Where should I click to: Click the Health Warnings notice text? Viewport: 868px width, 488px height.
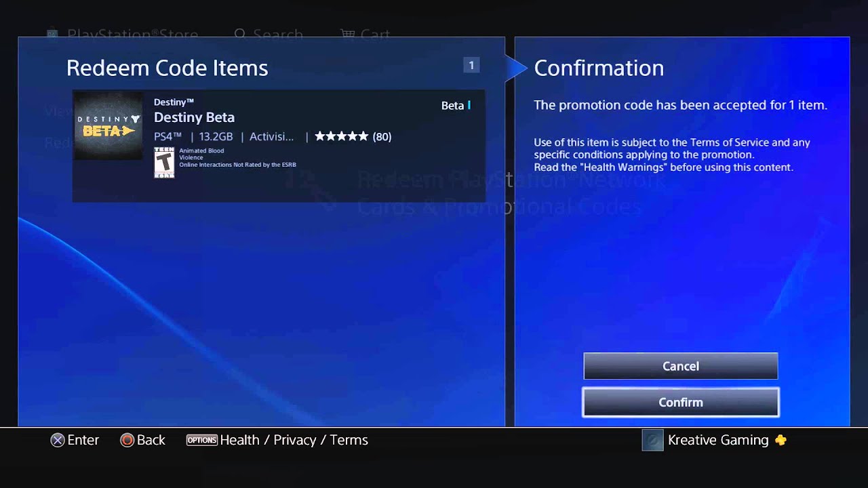point(663,167)
